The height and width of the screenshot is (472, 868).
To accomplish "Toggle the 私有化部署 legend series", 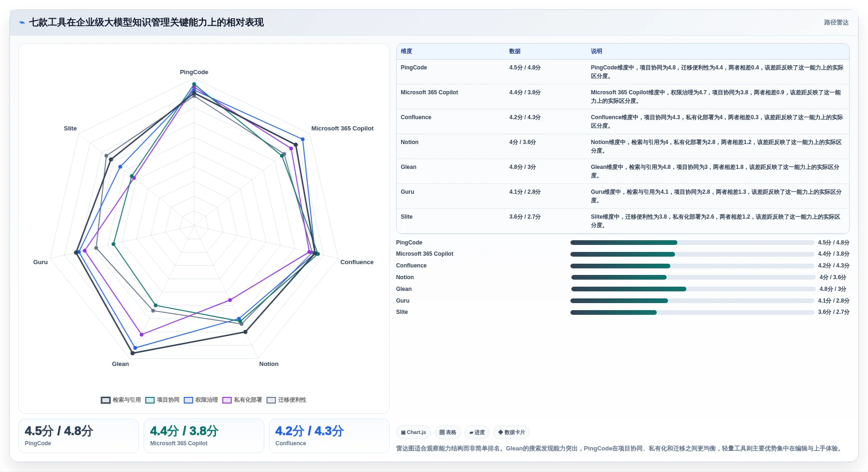I will tap(242, 400).
